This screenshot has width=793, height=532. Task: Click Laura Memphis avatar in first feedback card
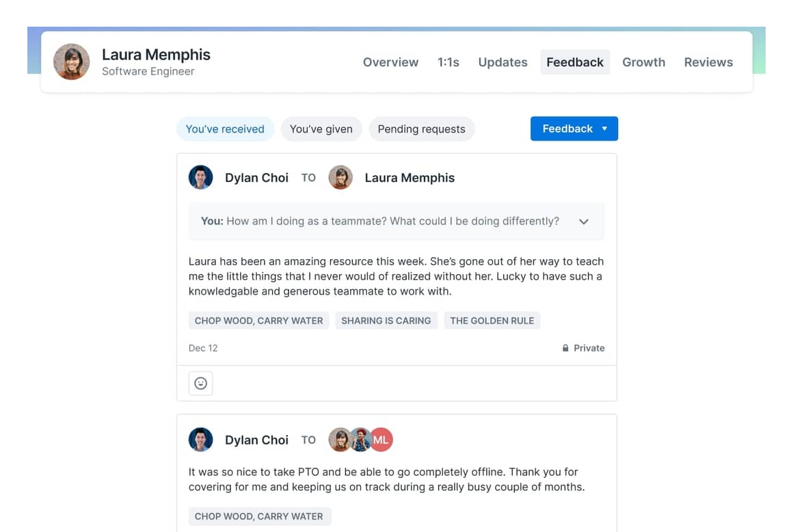pyautogui.click(x=340, y=178)
